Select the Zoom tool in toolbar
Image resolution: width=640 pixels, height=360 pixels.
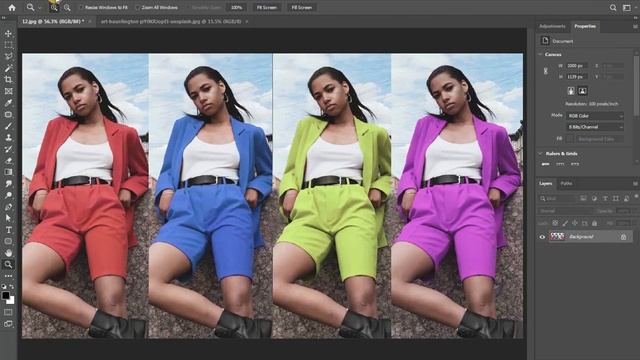pos(8,264)
